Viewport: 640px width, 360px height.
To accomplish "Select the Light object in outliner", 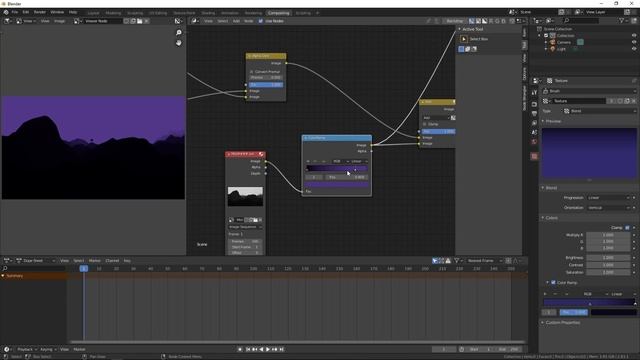I will (x=561, y=49).
